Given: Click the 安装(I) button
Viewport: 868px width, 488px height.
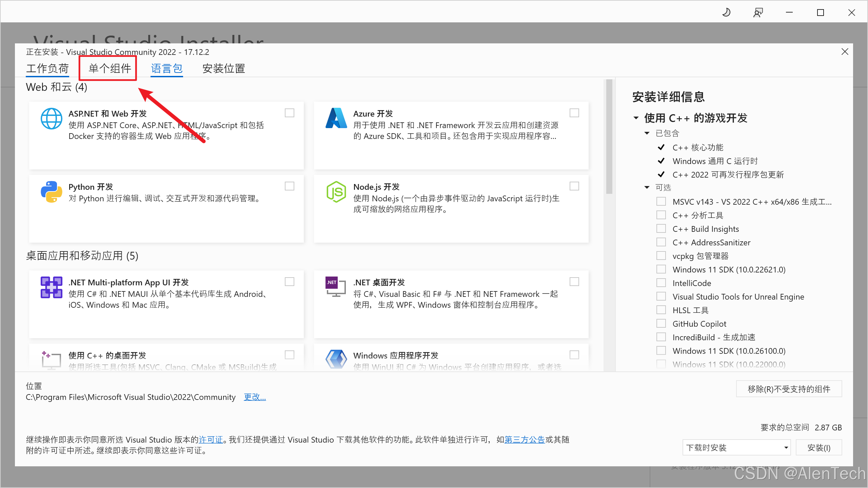Looking at the screenshot, I should click(818, 448).
